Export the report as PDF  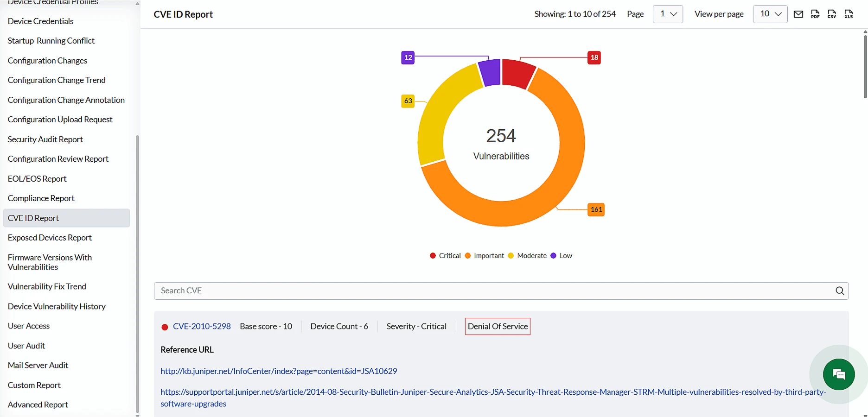tap(816, 14)
